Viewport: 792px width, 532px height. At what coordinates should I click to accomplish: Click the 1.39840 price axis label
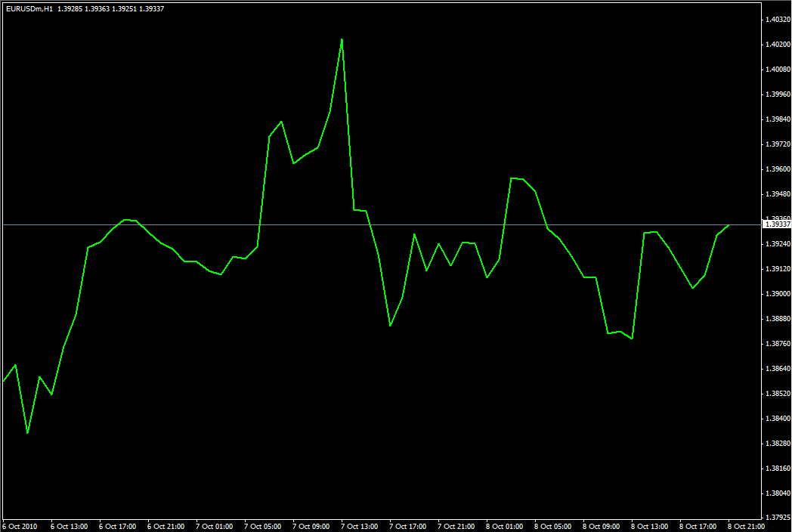point(778,119)
